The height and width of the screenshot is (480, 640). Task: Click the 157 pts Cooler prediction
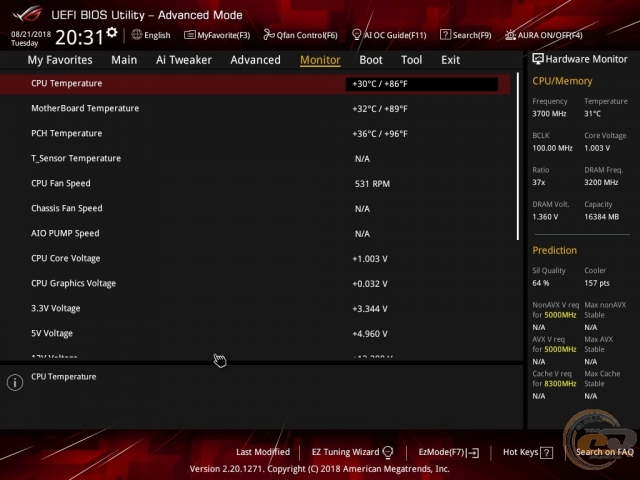click(597, 283)
